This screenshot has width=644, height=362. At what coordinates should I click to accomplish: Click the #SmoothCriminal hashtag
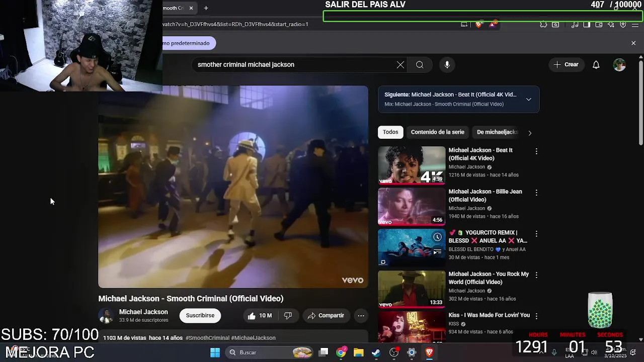tap(207, 338)
